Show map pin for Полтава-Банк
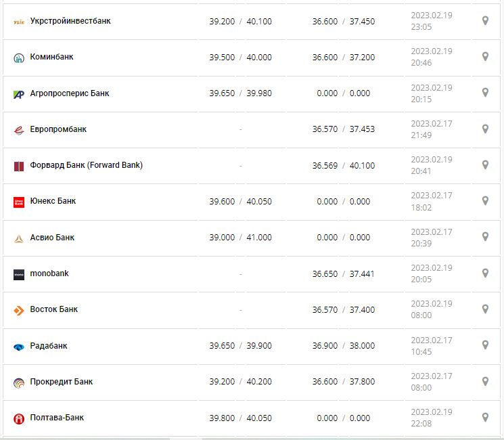This screenshot has height=440, width=504. 485,417
